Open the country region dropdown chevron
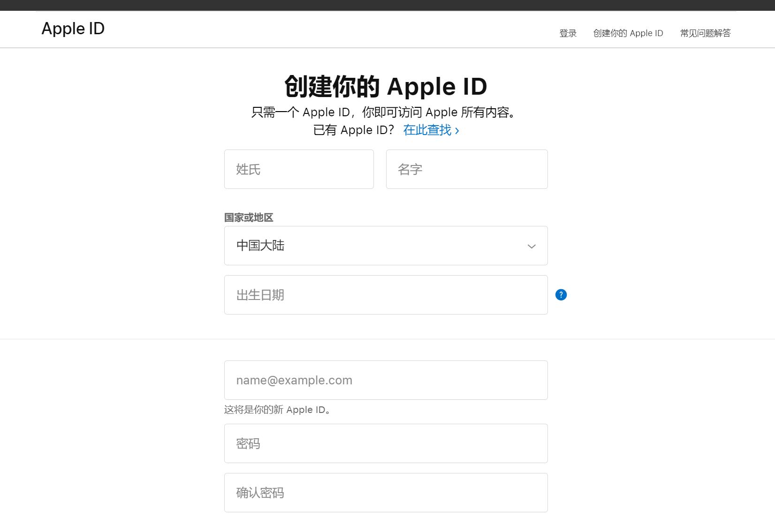This screenshot has height=532, width=775. (531, 246)
